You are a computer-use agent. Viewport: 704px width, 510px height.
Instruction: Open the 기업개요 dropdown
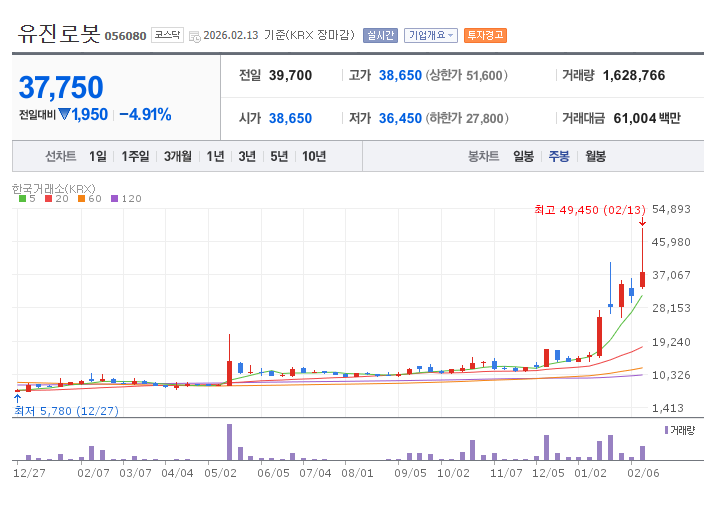pyautogui.click(x=431, y=35)
